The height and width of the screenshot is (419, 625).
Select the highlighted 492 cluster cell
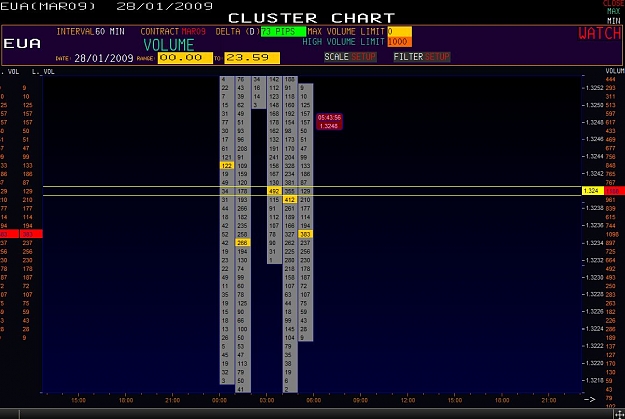pos(274,191)
